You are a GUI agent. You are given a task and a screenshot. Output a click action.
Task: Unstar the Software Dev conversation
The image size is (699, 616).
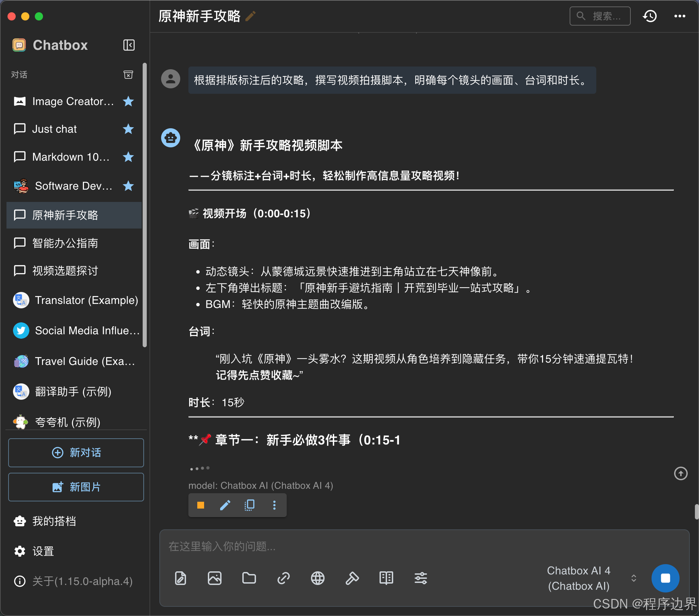coord(128,186)
